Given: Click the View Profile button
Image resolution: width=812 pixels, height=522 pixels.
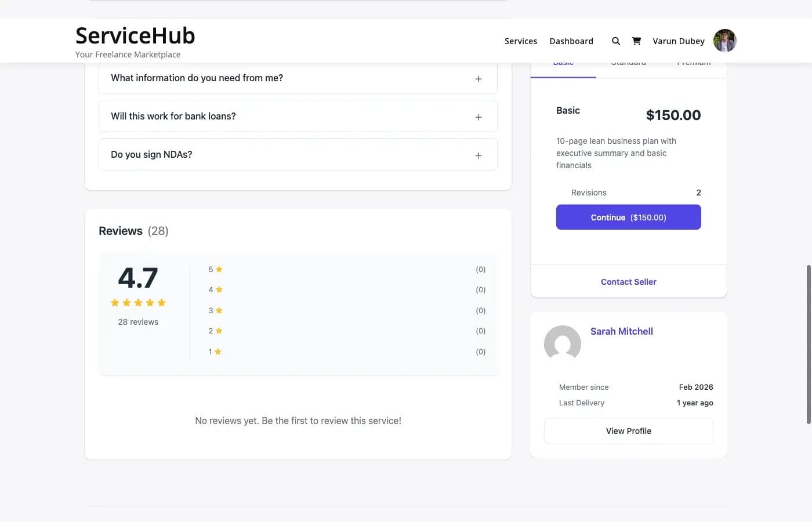Looking at the screenshot, I should (628, 430).
